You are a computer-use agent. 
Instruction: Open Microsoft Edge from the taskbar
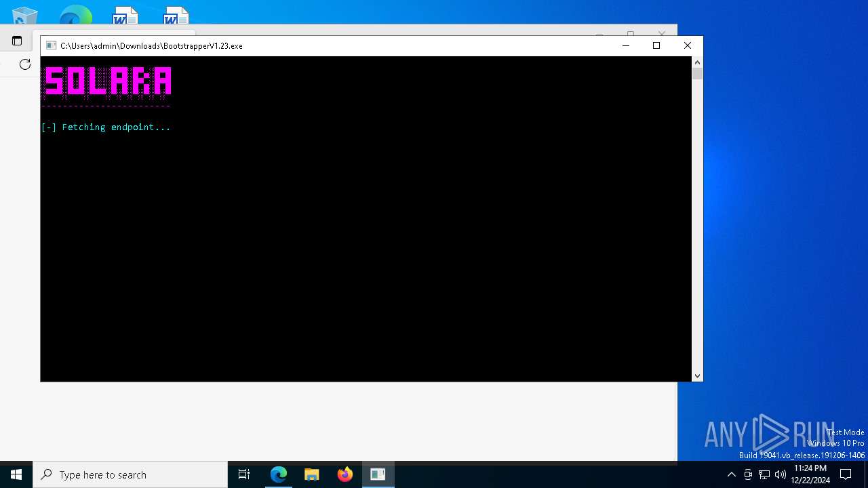pos(279,474)
